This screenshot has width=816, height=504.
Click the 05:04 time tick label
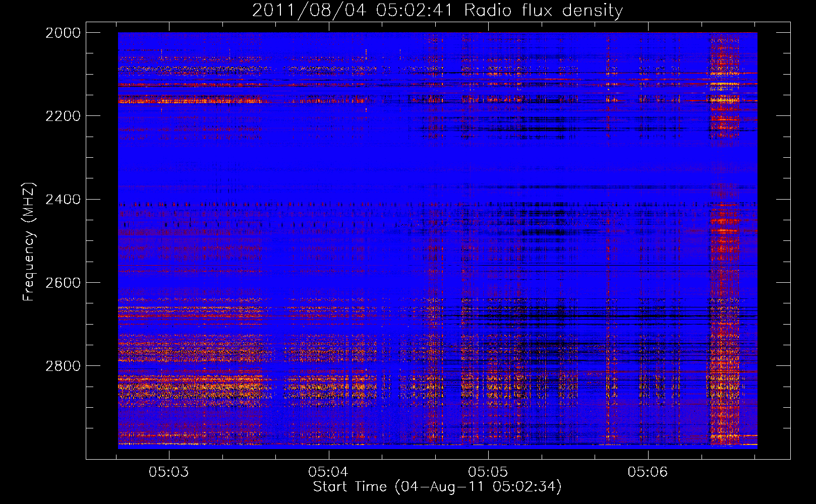coord(328,472)
